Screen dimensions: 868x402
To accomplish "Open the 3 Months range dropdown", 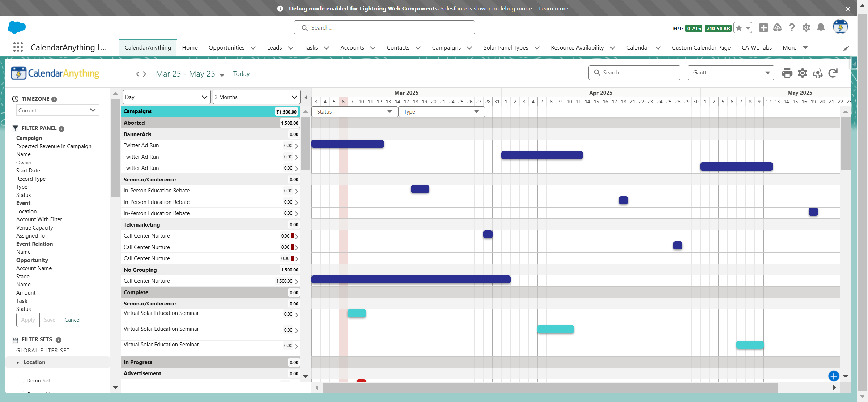I will tap(256, 97).
